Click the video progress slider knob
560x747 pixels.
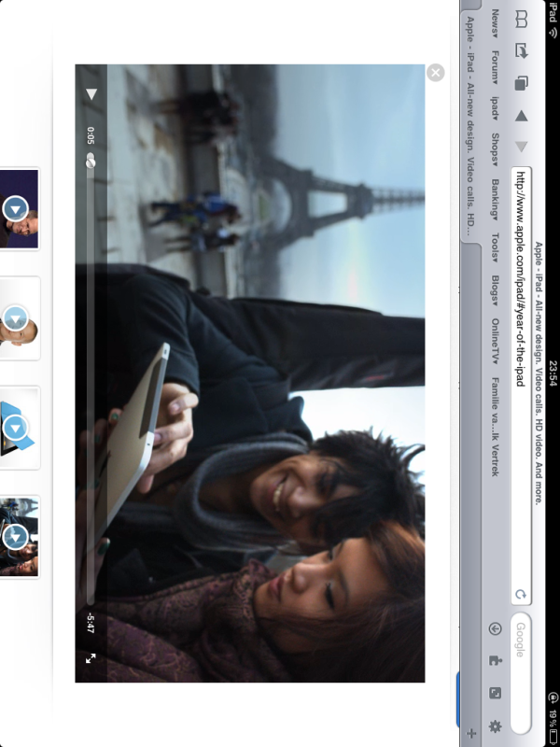[91, 162]
